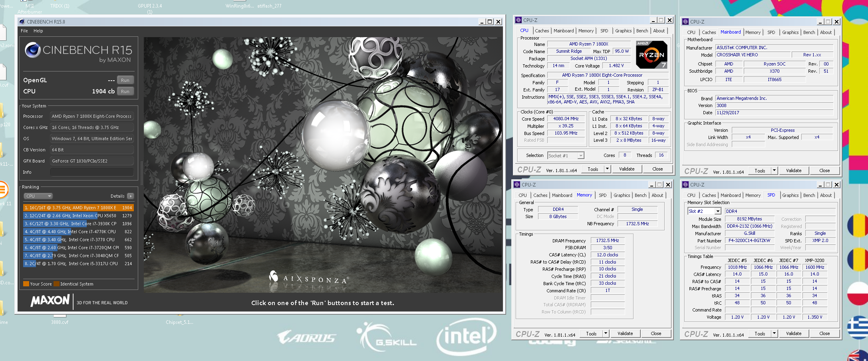Select ranking row Intel Core i7-4770K
Screen dimensions: 868x361
click(x=78, y=232)
